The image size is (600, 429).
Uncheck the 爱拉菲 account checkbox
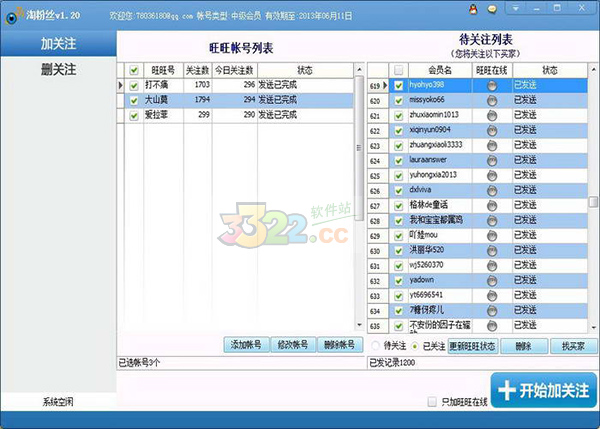(134, 115)
